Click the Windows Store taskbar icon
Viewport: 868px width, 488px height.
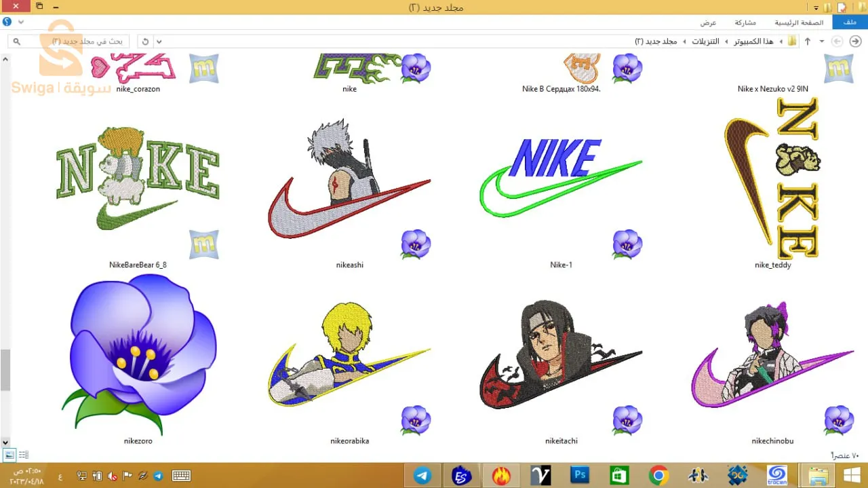point(619,476)
